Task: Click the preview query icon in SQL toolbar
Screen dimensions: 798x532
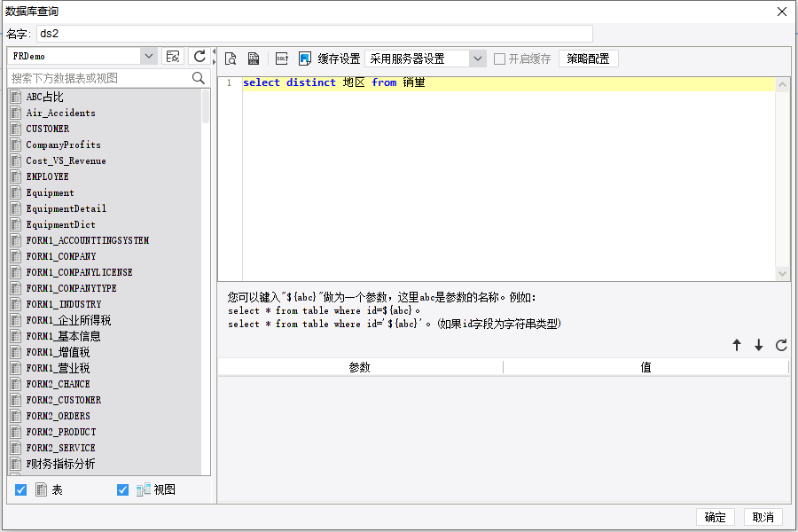Action: tap(231, 59)
